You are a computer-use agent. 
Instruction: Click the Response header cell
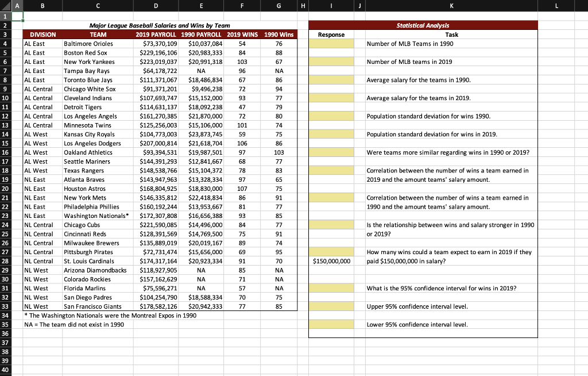tap(331, 34)
